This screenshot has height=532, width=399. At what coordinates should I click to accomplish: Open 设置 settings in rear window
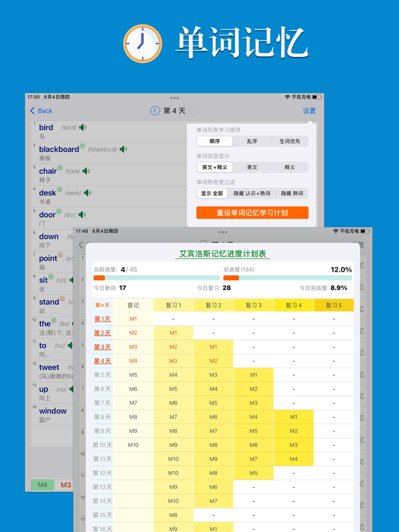pyautogui.click(x=310, y=111)
